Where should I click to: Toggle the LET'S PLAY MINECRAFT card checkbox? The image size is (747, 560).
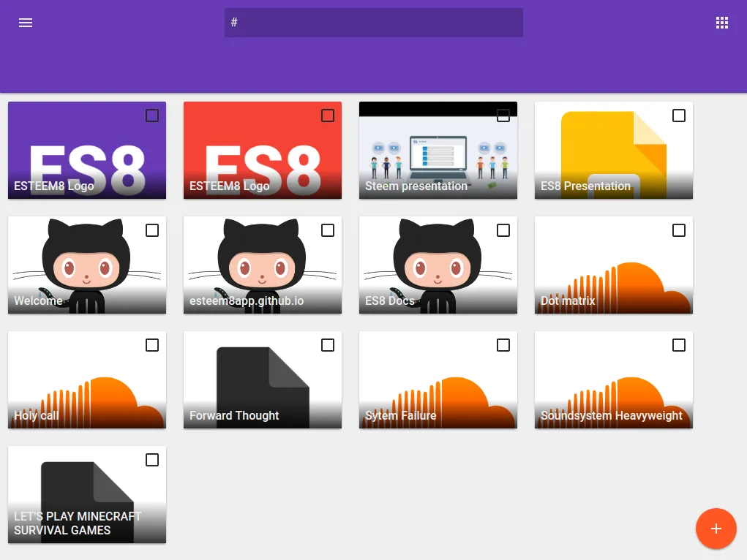[x=152, y=460]
